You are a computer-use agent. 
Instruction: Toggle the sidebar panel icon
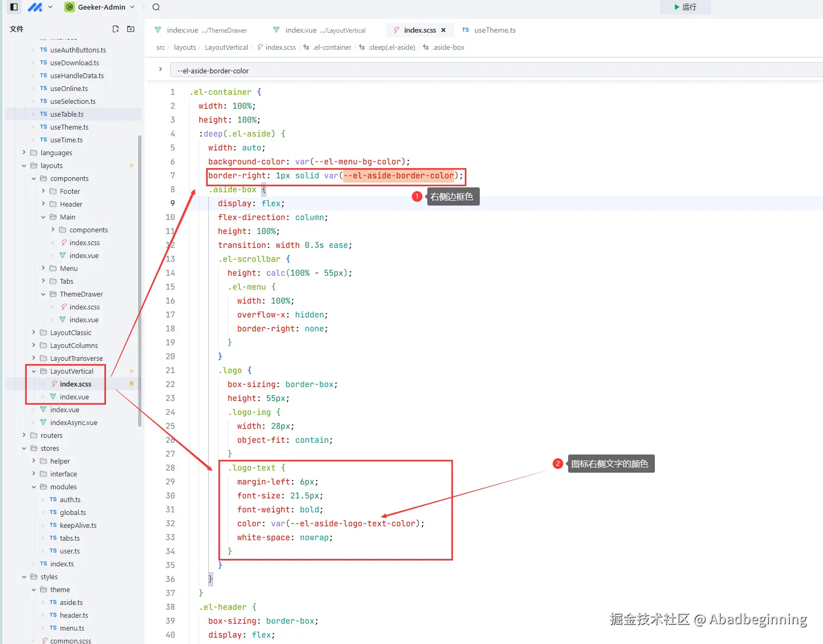(x=14, y=7)
